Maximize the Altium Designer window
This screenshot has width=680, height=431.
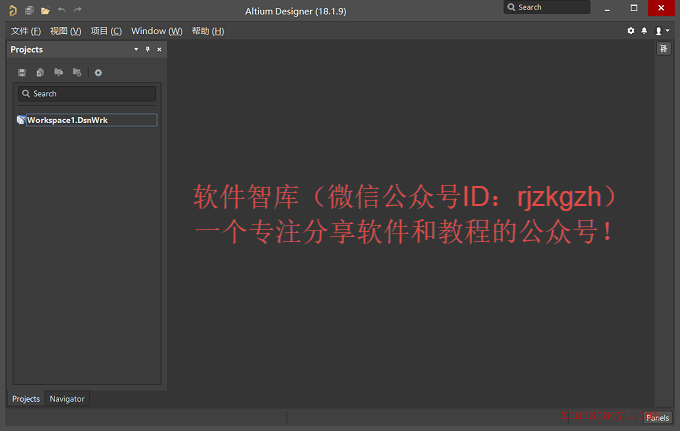[634, 8]
